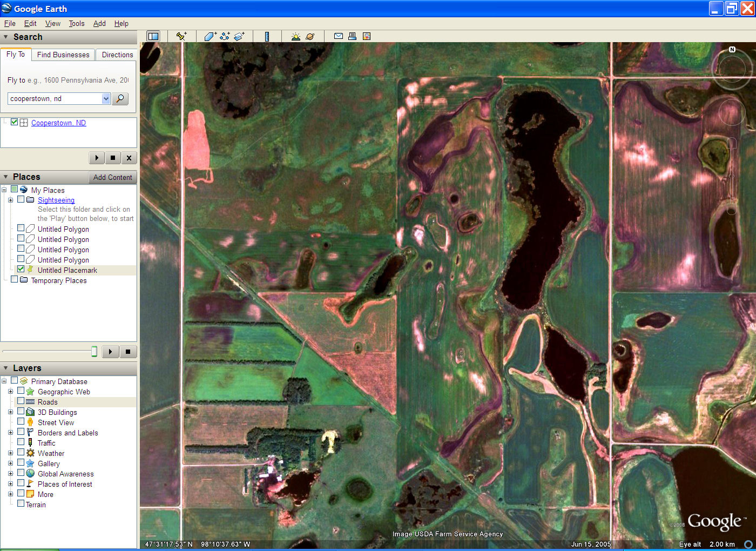Enable the Terrain layer checkbox
This screenshot has height=551, width=756.
point(21,503)
